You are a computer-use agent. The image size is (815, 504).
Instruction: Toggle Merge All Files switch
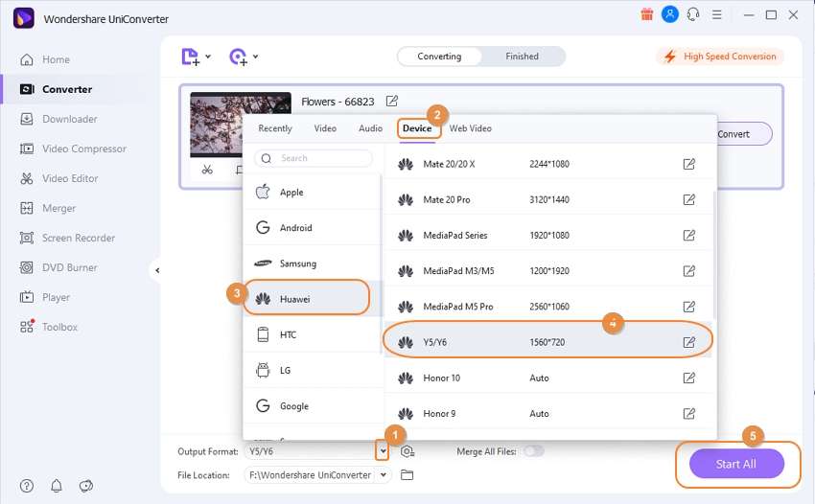point(534,451)
